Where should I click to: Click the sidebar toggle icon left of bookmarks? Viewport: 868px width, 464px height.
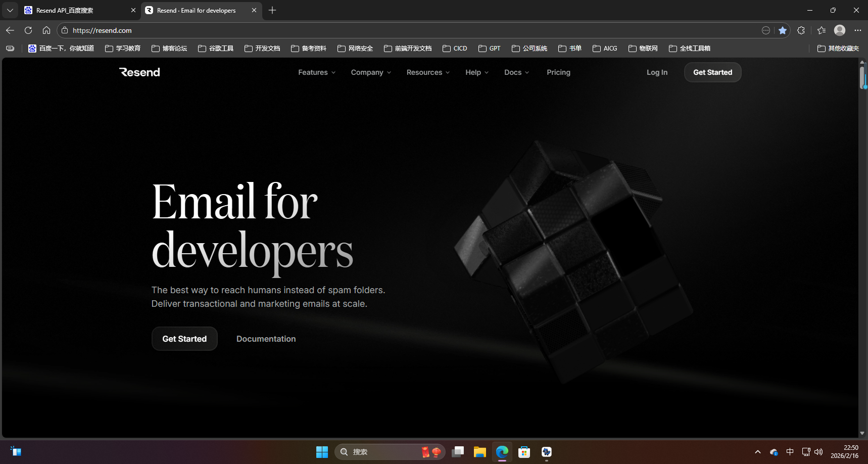pos(10,49)
